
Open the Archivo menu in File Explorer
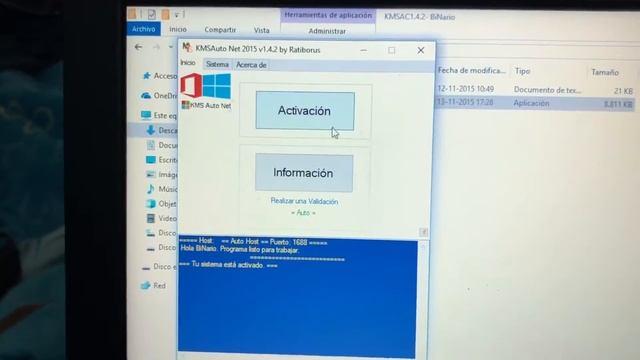click(144, 29)
